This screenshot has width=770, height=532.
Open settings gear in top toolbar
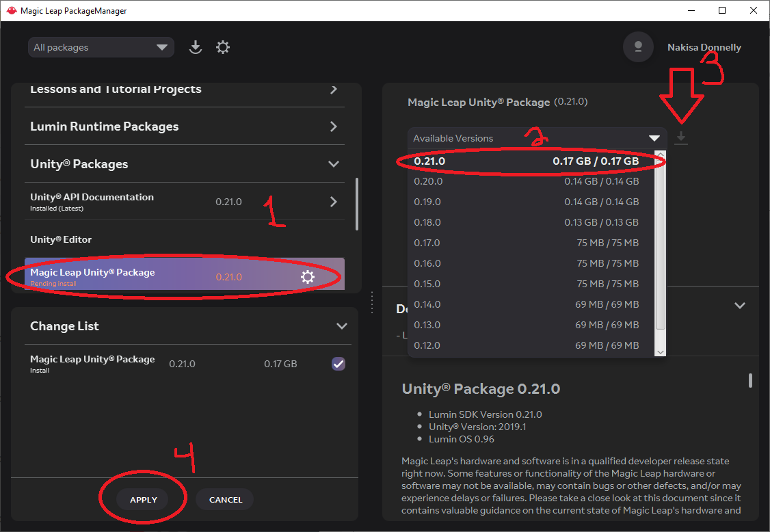pyautogui.click(x=223, y=47)
